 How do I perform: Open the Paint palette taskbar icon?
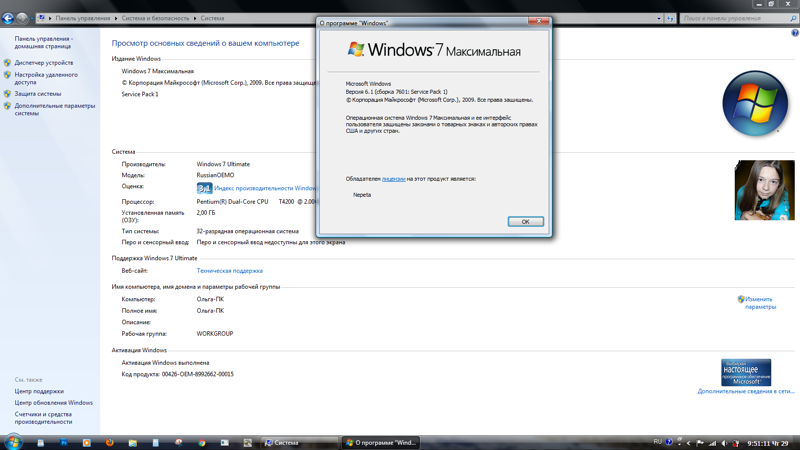click(179, 443)
